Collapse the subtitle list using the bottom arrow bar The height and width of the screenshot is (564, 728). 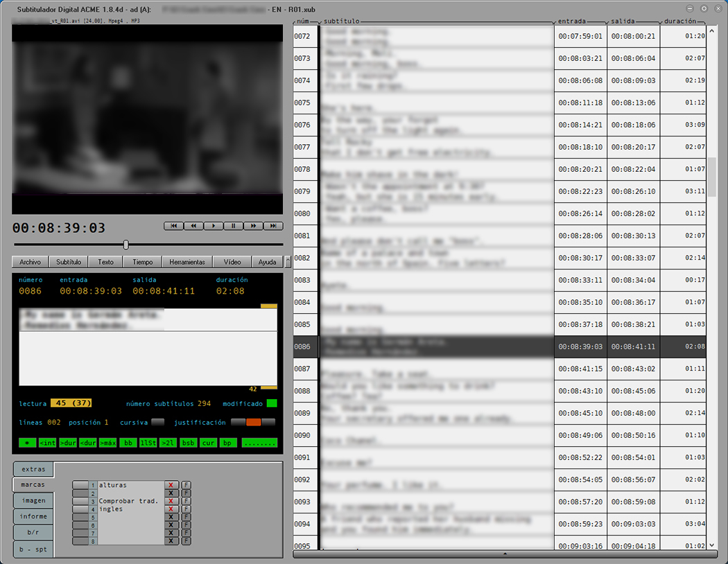pos(505,554)
